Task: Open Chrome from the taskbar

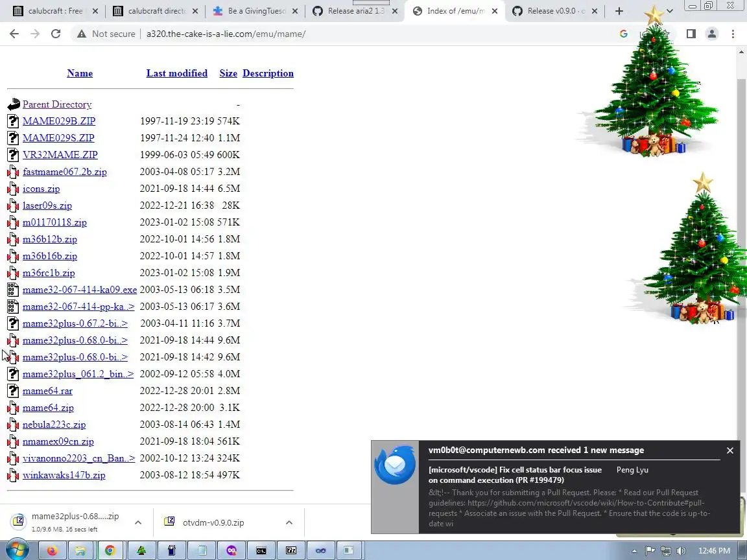Action: coord(110,550)
